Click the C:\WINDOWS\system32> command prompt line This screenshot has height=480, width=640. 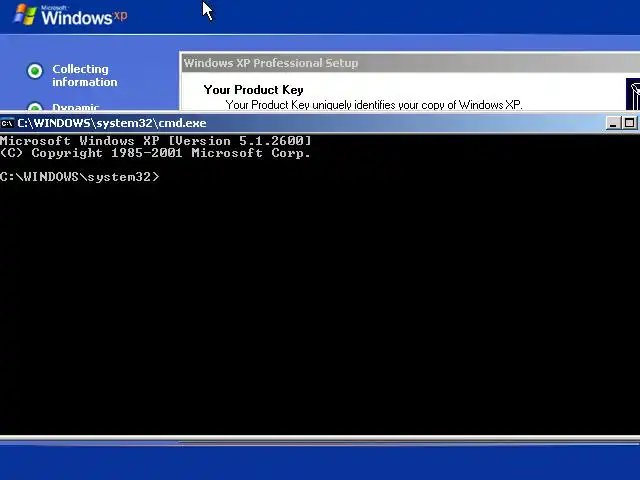pyautogui.click(x=80, y=177)
